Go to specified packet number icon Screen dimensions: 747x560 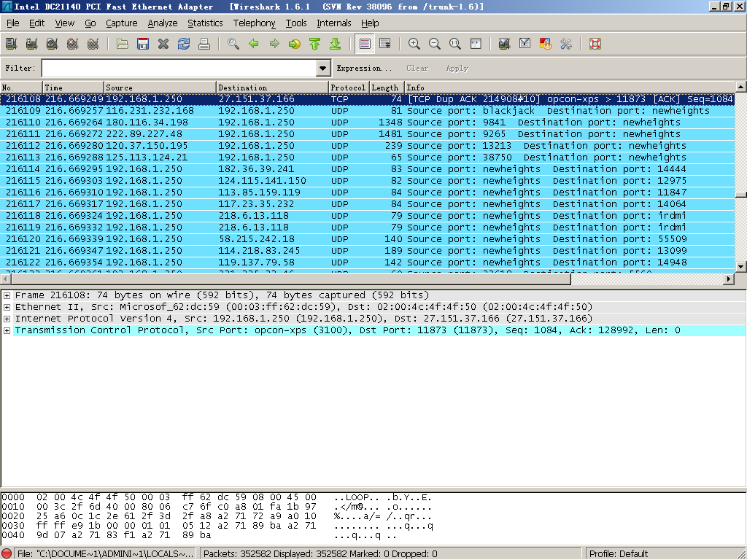pyautogui.click(x=295, y=44)
